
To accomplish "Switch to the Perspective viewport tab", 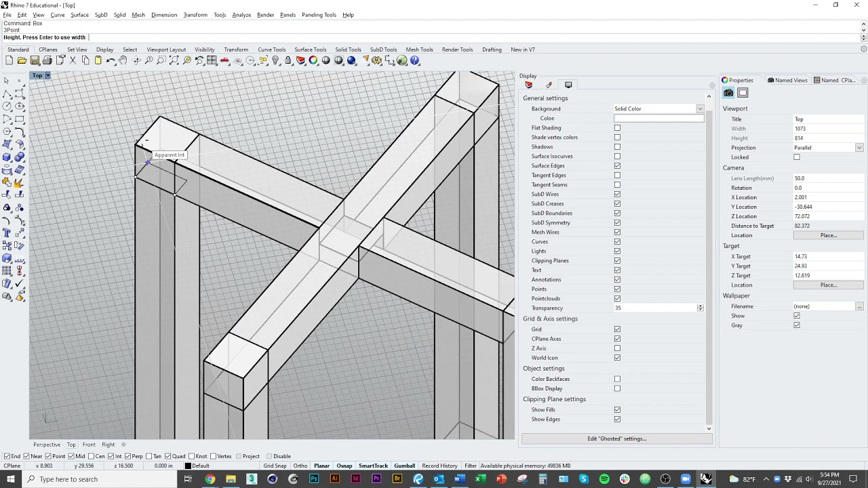I will coord(47,445).
